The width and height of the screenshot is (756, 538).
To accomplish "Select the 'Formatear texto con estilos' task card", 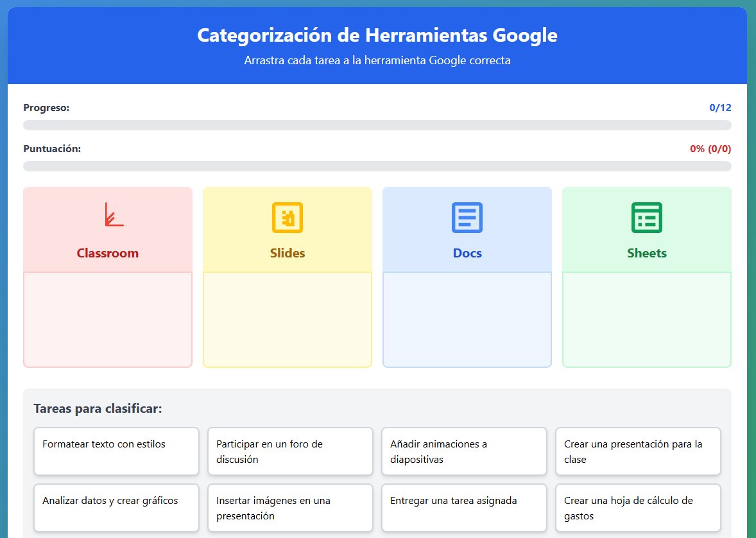I will pyautogui.click(x=116, y=451).
